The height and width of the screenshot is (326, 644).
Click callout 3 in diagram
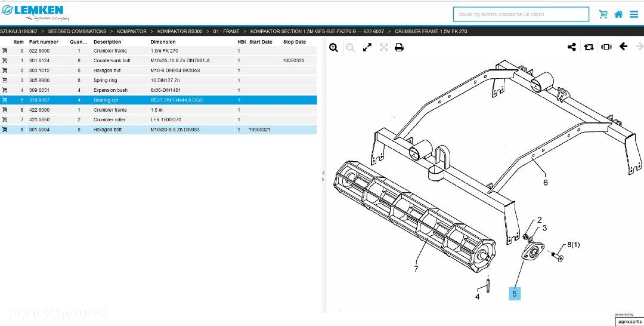click(x=544, y=227)
